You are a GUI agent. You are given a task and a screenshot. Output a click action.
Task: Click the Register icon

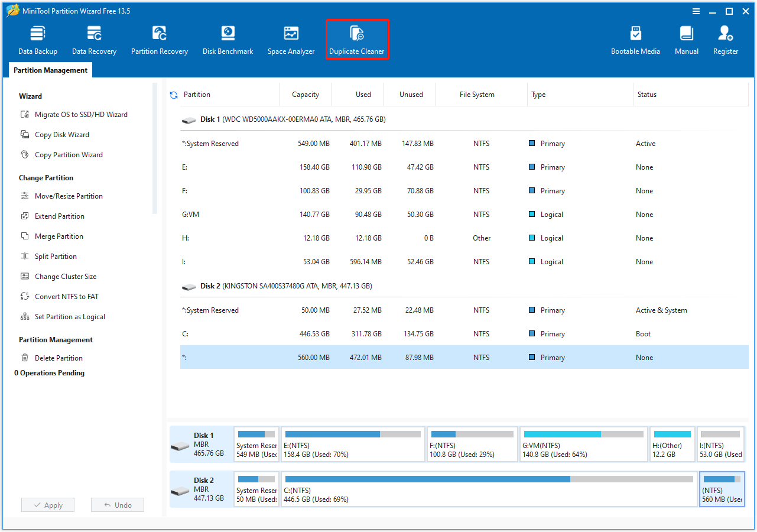[725, 38]
